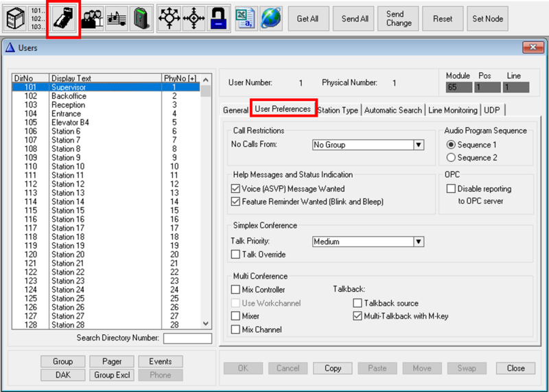Open the Exchange and System cabinet icon
Screen dimensions: 549x392
tap(15, 19)
